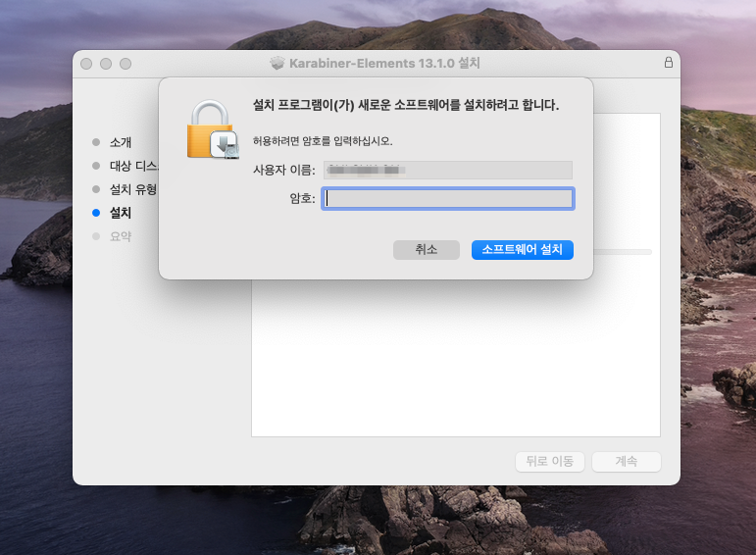Click the installer window close button
Screen dimensions: 756x555
(86, 64)
